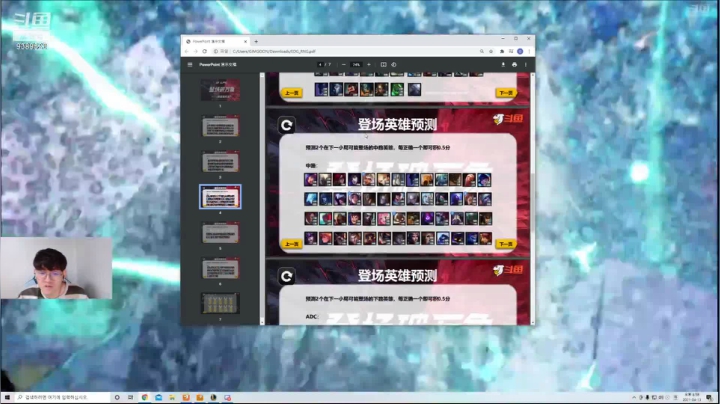720x404 pixels.
Task: Click 上一页 button on mid-lane slide
Action: pos(292,244)
